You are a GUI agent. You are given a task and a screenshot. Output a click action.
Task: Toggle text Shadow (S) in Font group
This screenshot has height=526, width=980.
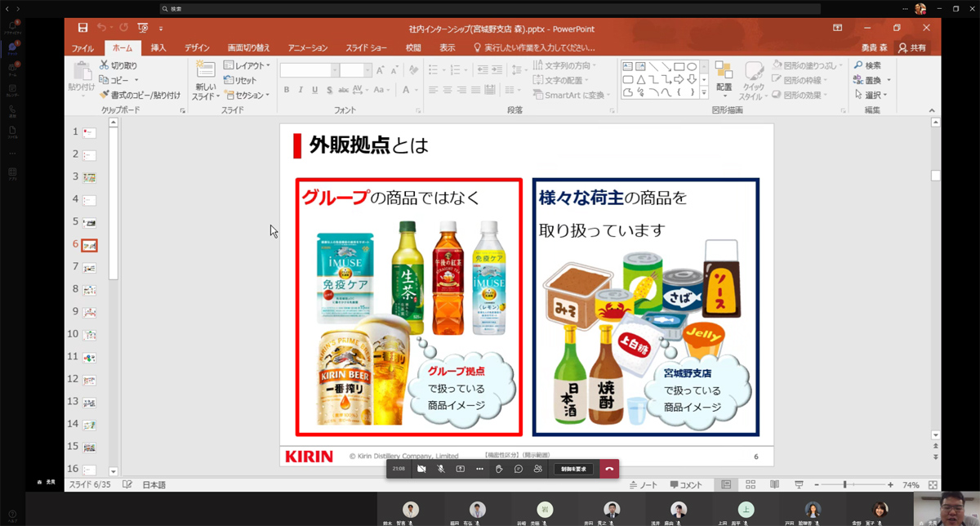330,90
